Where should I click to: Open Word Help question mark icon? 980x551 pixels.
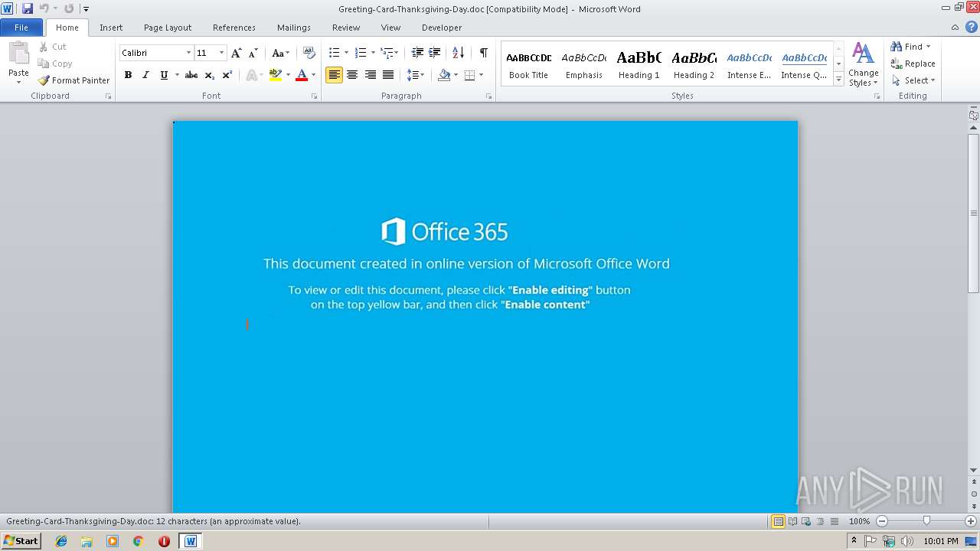coord(972,27)
